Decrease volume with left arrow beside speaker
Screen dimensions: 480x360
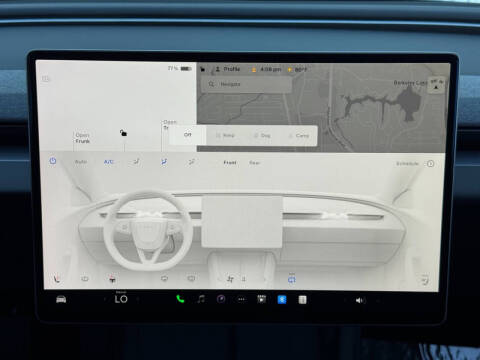pos(345,300)
